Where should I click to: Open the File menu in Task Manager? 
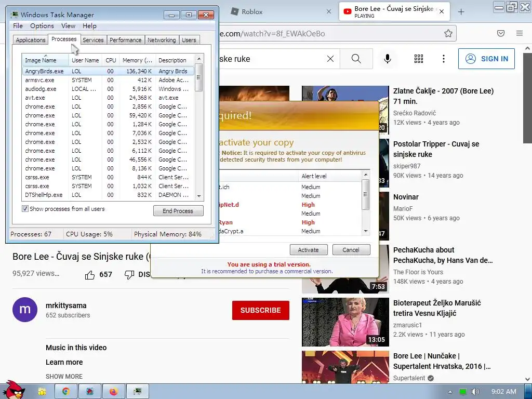point(18,26)
